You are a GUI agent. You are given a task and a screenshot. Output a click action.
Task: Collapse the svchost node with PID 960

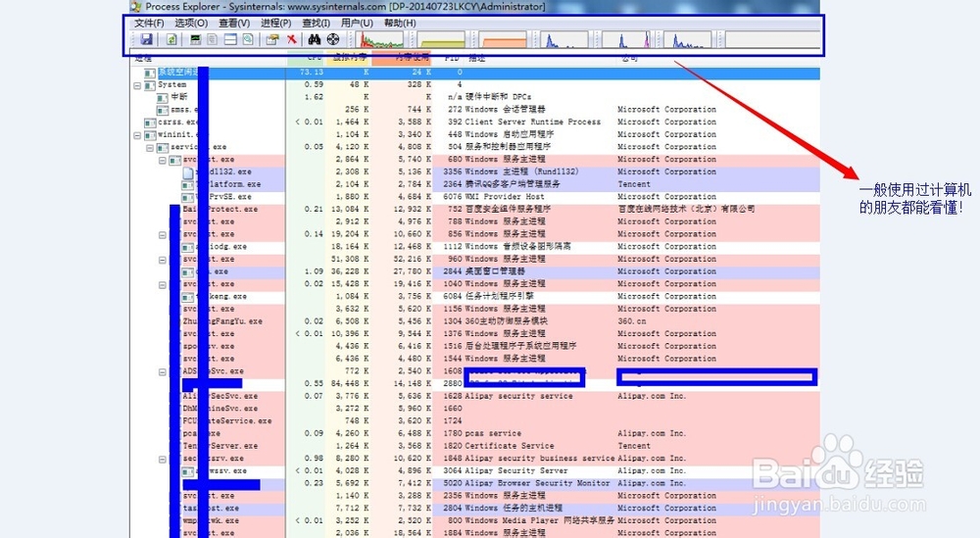tap(163, 260)
